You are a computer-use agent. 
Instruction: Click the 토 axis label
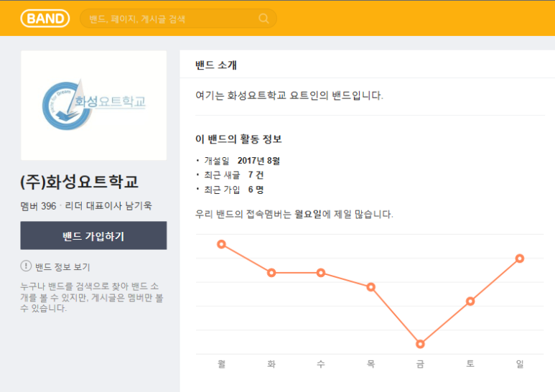[470, 364]
